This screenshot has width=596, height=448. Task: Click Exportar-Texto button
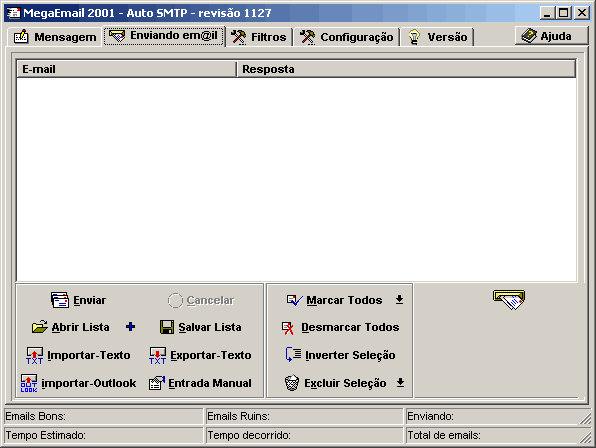coord(200,355)
